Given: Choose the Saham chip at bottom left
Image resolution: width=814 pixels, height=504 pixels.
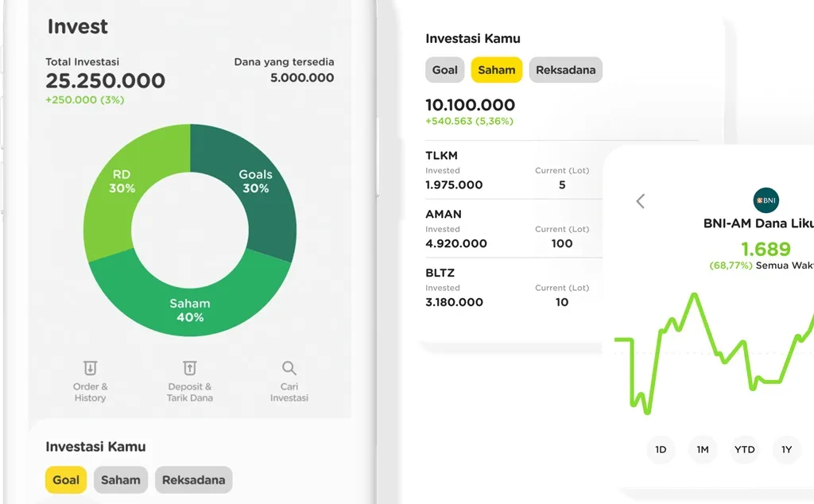Looking at the screenshot, I should (121, 479).
